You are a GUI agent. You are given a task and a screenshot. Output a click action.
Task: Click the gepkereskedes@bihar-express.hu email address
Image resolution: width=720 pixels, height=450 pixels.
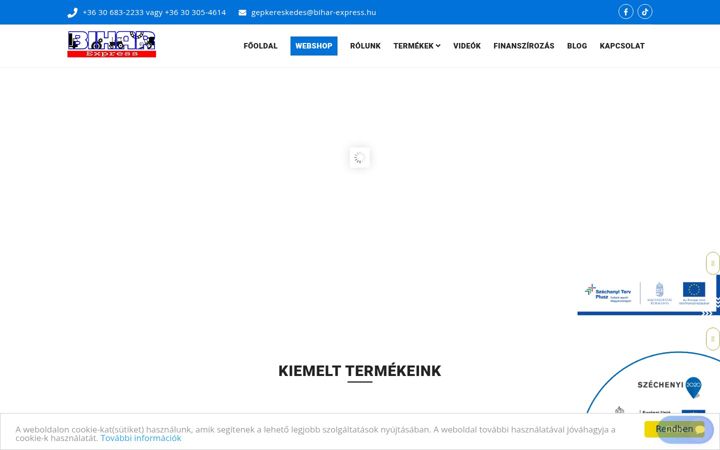click(x=313, y=12)
